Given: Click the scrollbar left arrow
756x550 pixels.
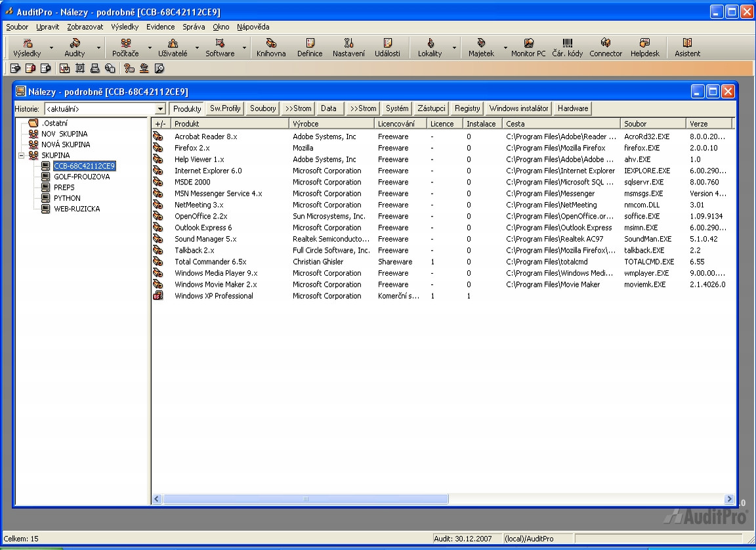Looking at the screenshot, I should (x=157, y=499).
